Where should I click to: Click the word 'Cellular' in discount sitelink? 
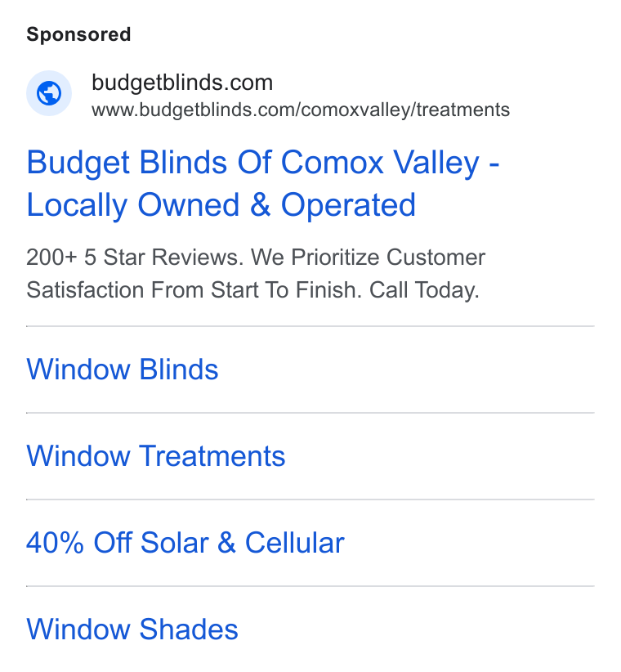295,543
